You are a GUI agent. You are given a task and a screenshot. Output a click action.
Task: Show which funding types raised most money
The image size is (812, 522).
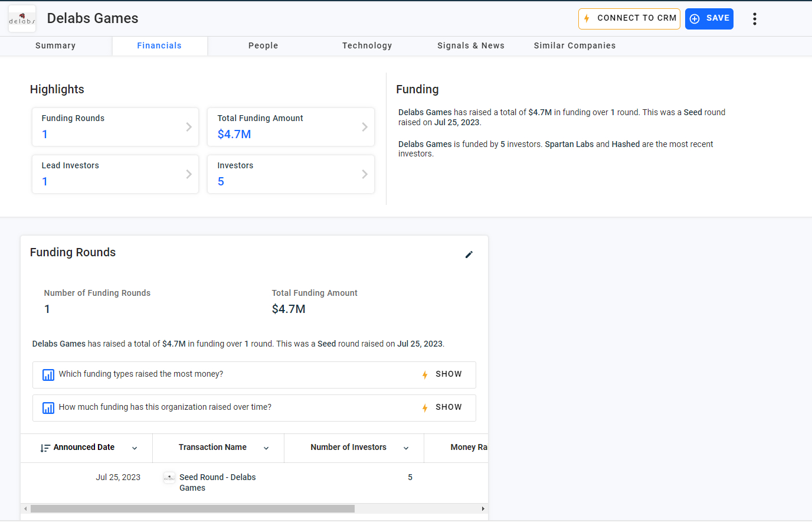448,374
